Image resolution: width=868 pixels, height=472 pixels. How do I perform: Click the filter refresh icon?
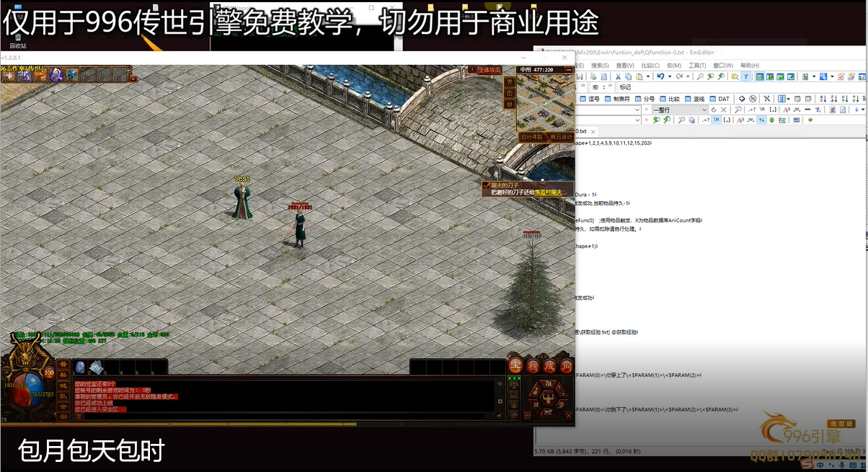pyautogui.click(x=714, y=110)
